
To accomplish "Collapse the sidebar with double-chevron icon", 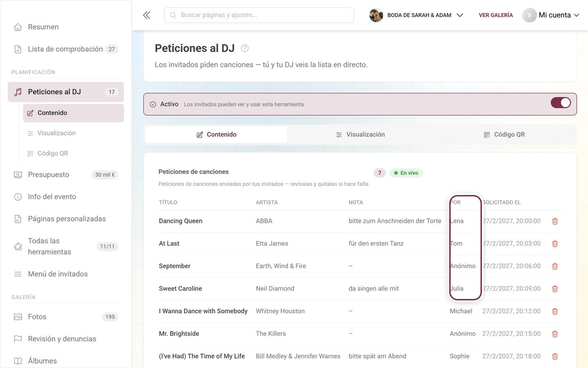I will (x=147, y=15).
